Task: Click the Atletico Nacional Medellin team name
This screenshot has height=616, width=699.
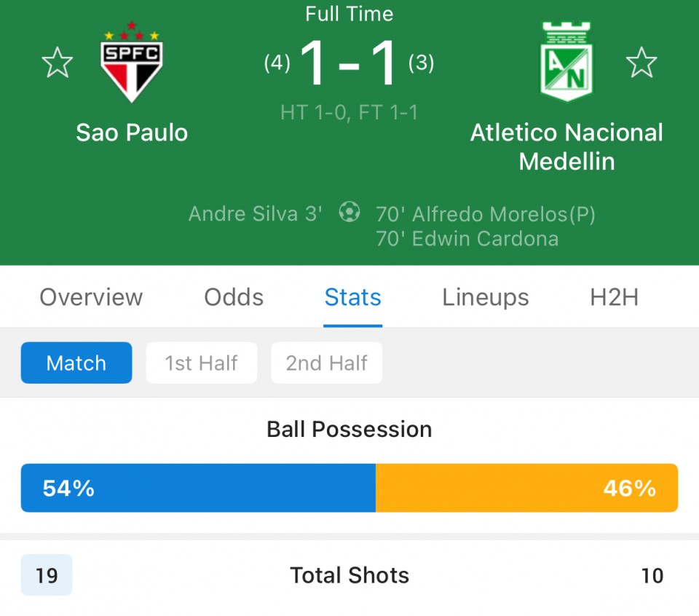Action: pyautogui.click(x=566, y=146)
